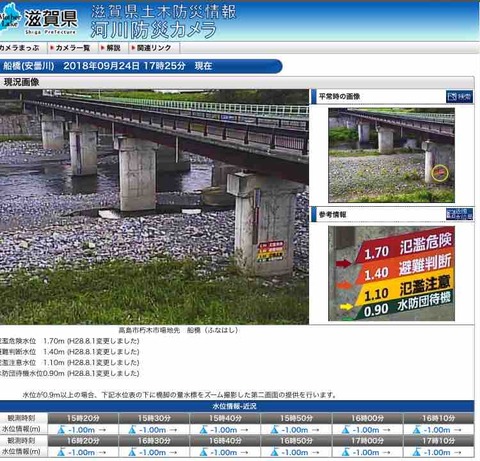480x461 pixels.
Task: Click the main live camera image
Action: pyautogui.click(x=154, y=207)
